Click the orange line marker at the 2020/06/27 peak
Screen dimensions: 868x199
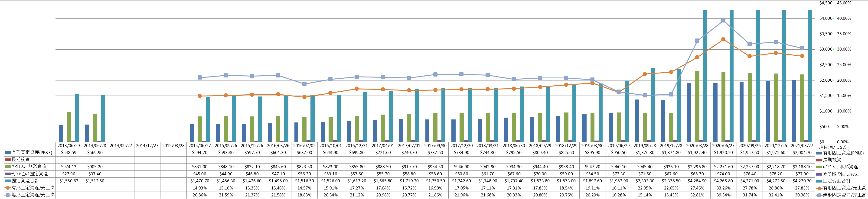tap(723, 39)
